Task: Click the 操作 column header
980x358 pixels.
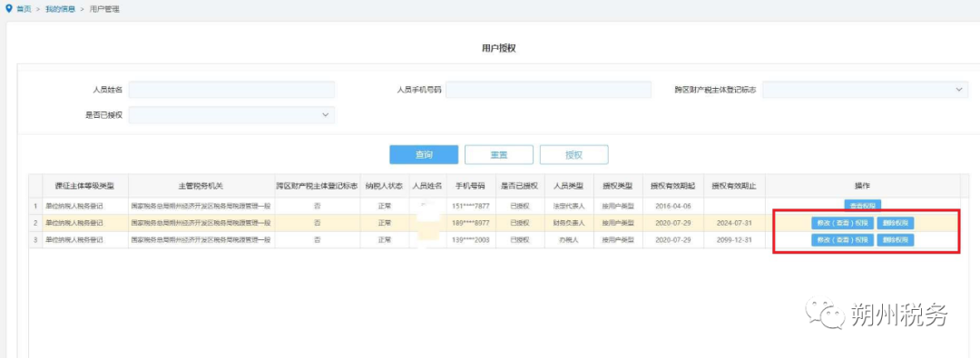Action: 863,186
